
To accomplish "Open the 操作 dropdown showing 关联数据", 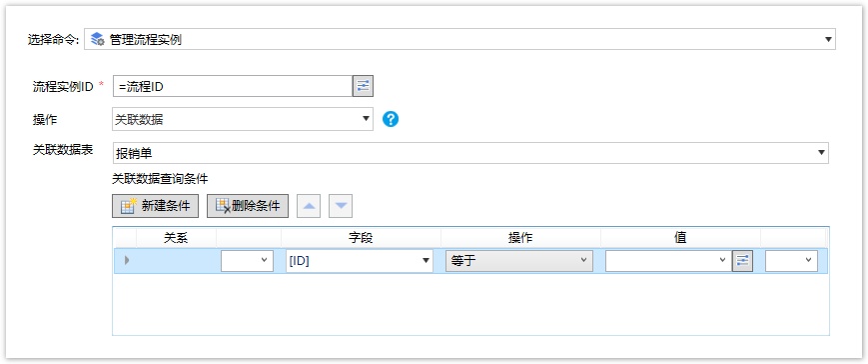I will (243, 119).
